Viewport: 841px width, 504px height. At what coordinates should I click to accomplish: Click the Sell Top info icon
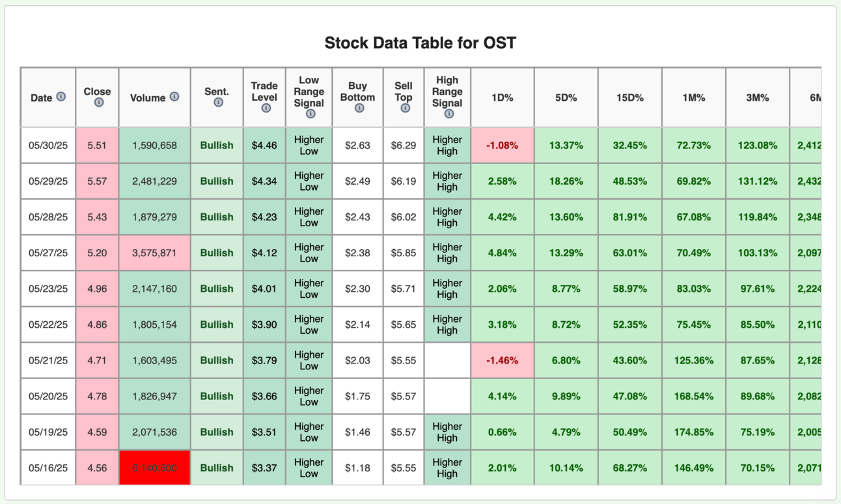[x=405, y=108]
